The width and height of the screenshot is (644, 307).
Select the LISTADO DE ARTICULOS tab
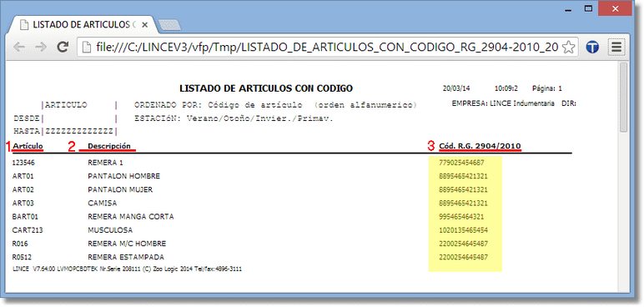(84, 25)
